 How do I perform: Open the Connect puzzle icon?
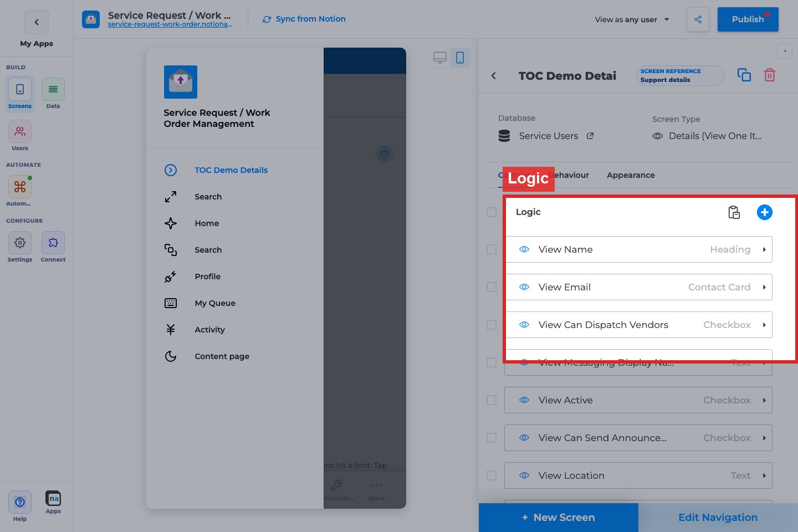53,247
